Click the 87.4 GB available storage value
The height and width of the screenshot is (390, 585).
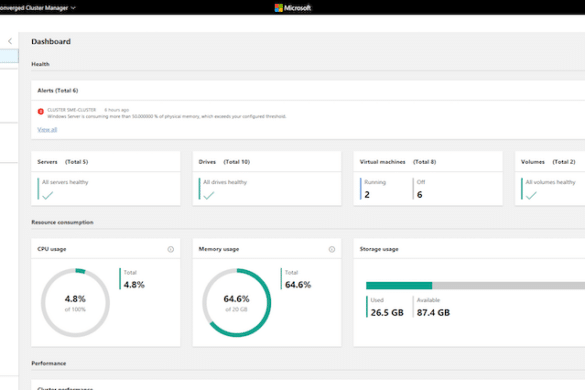point(433,312)
